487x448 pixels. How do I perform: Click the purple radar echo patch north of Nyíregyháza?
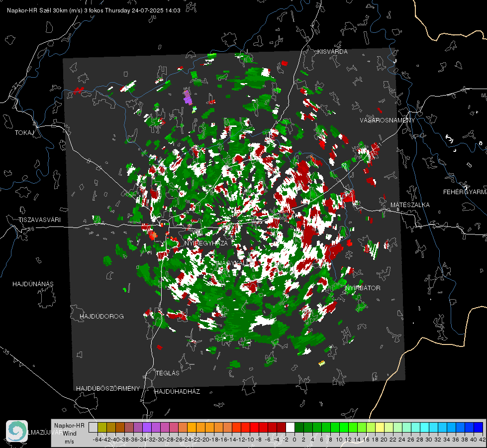(x=187, y=97)
